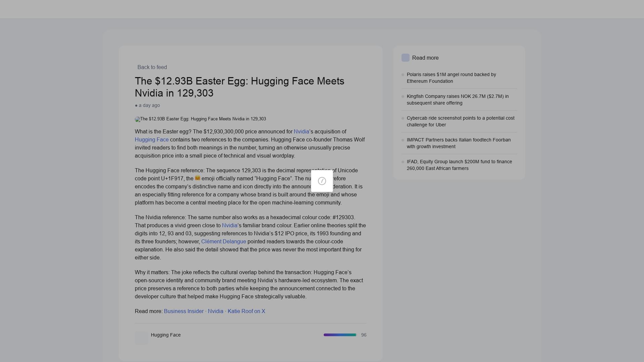Click the Hugging Face company logo thumbnail
This screenshot has height=362, width=644.
tap(142, 338)
